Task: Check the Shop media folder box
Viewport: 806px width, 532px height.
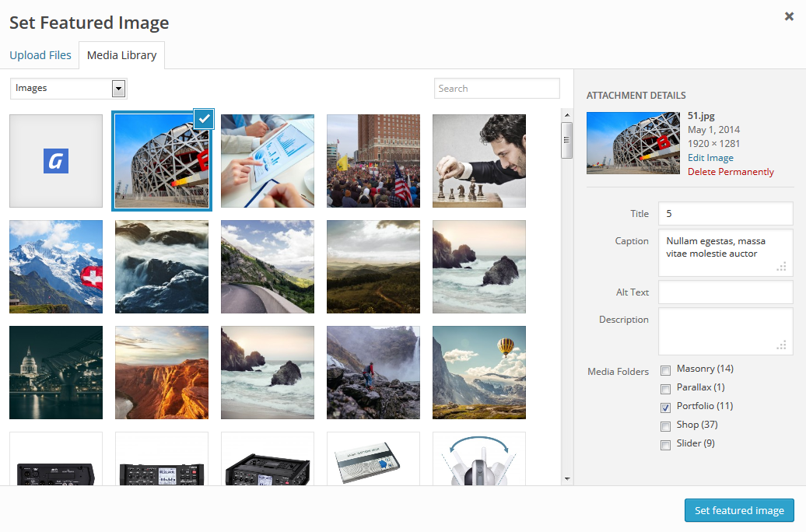Action: [665, 426]
